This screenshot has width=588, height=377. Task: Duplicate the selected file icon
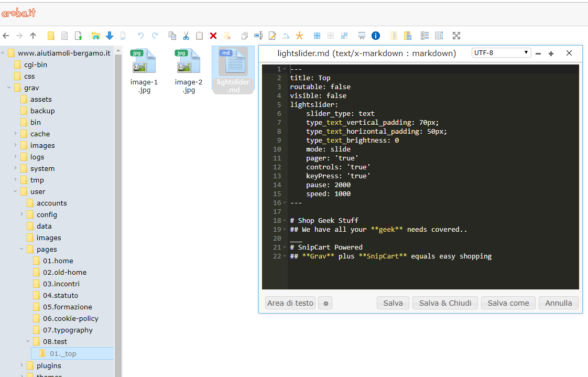click(x=245, y=36)
